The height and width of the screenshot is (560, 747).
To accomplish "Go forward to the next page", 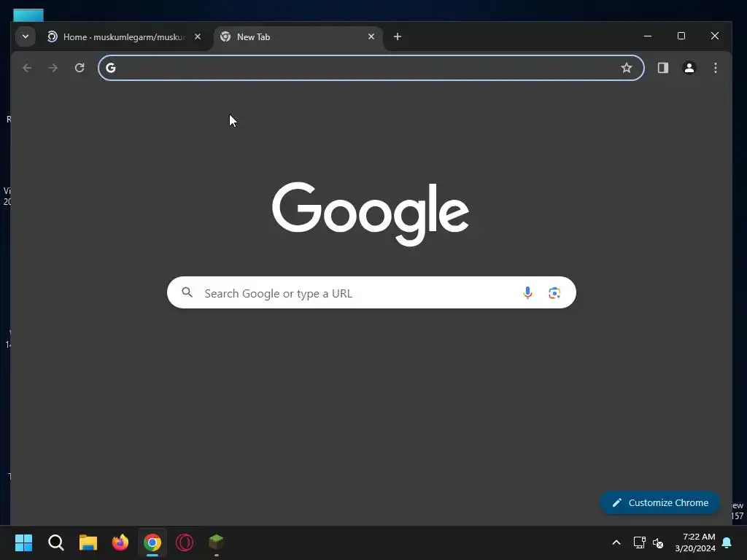I will pos(53,68).
